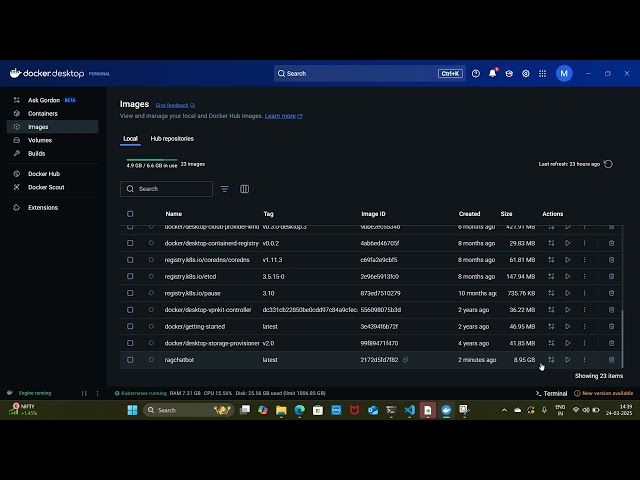This screenshot has width=640, height=480.
Task: Open the apps grid icon
Action: pos(542,73)
